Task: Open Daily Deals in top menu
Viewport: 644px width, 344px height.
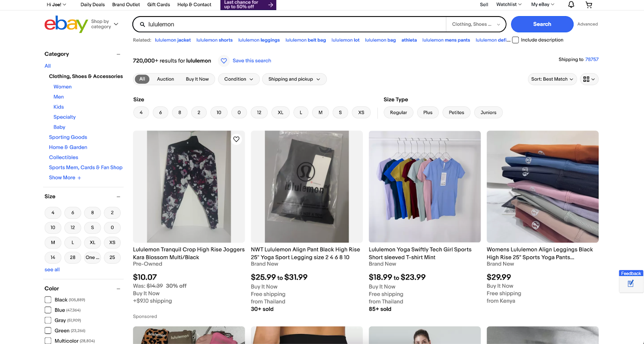Action: (93, 5)
